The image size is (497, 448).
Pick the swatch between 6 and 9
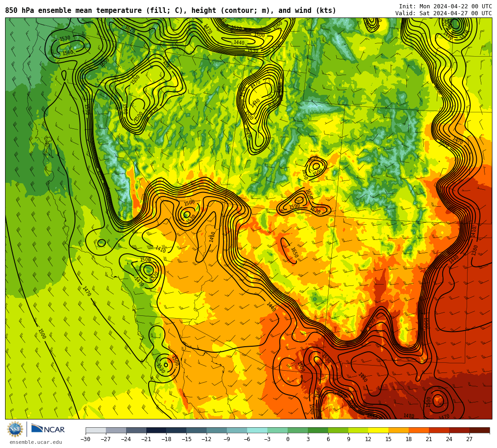pos(338,430)
